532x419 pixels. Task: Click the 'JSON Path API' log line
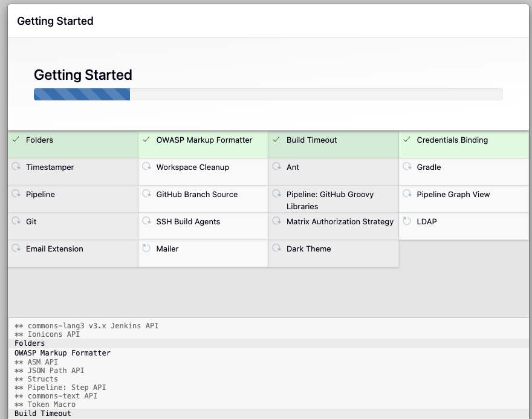[49, 371]
